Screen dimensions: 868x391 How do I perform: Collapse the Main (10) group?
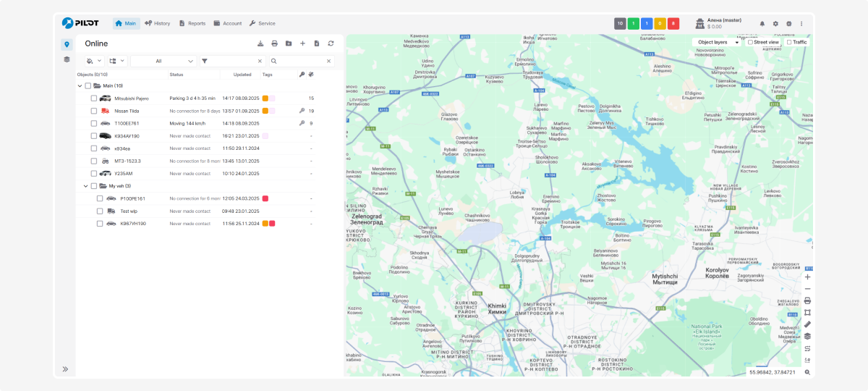click(80, 85)
